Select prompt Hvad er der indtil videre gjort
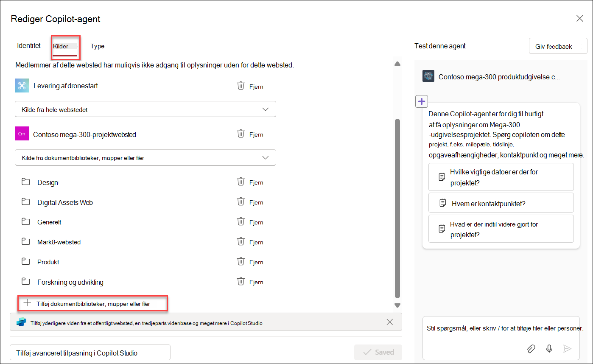The image size is (593, 364). pyautogui.click(x=501, y=229)
